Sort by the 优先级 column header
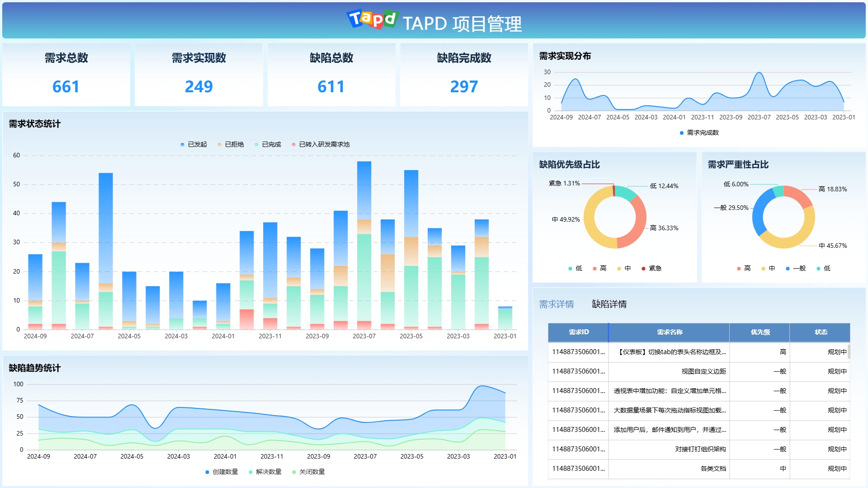 (x=760, y=332)
